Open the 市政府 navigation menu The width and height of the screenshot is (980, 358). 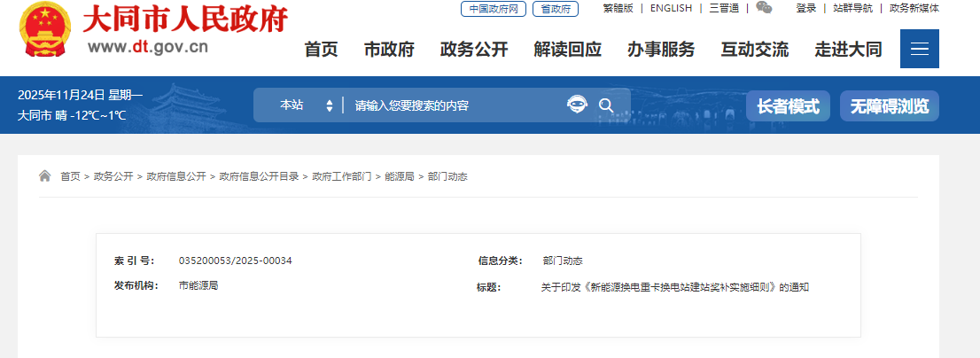[x=389, y=50]
